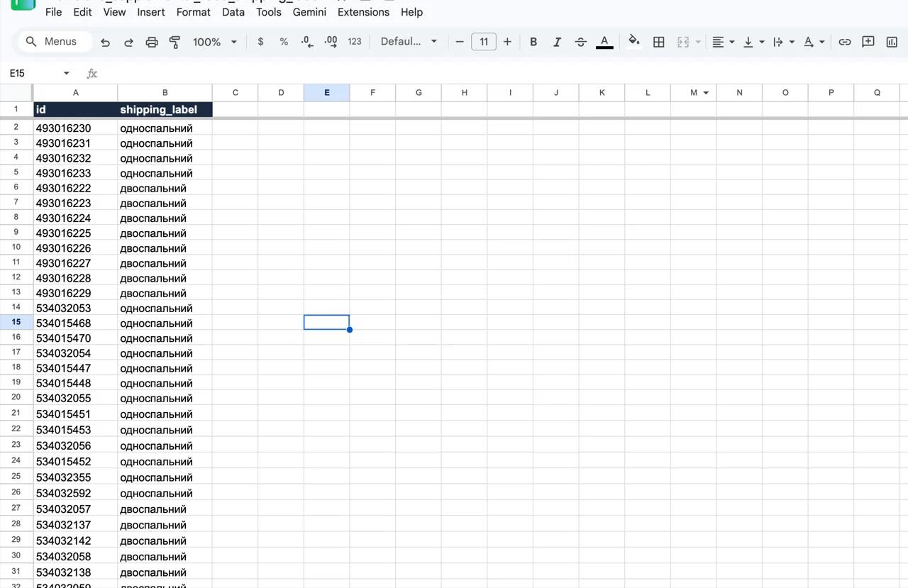This screenshot has height=588, width=908.
Task: Click the Sheets logo at the top left
Action: (23, 4)
